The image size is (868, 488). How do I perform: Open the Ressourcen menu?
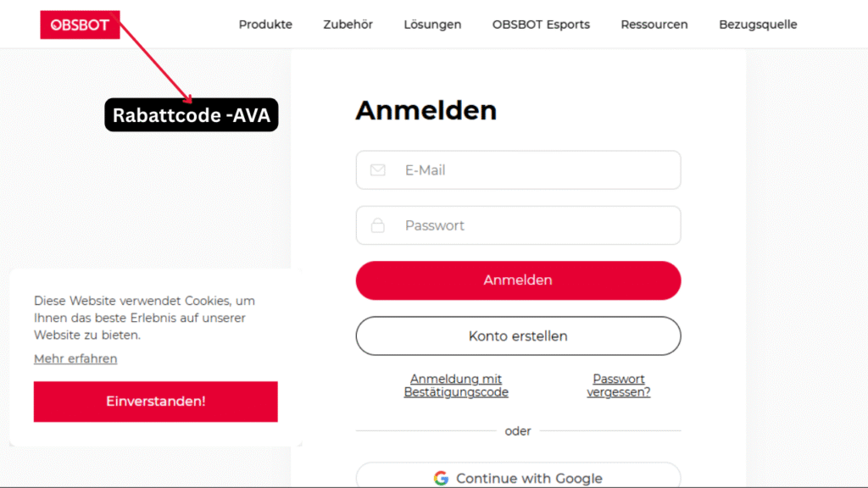[654, 25]
